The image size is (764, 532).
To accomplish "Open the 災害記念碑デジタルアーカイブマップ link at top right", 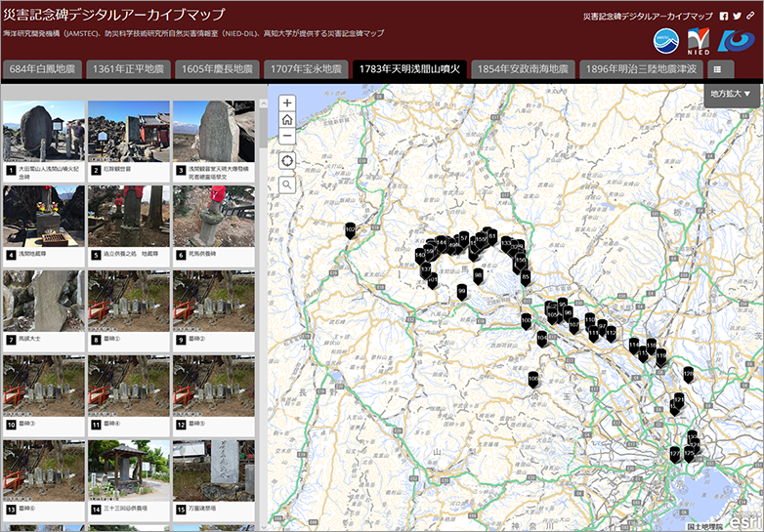I will coord(647,17).
